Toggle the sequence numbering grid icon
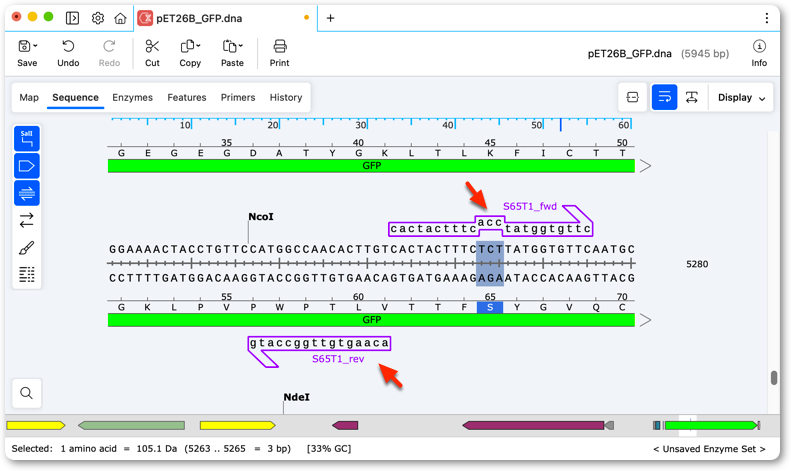This screenshot has height=471, width=791. point(27,274)
